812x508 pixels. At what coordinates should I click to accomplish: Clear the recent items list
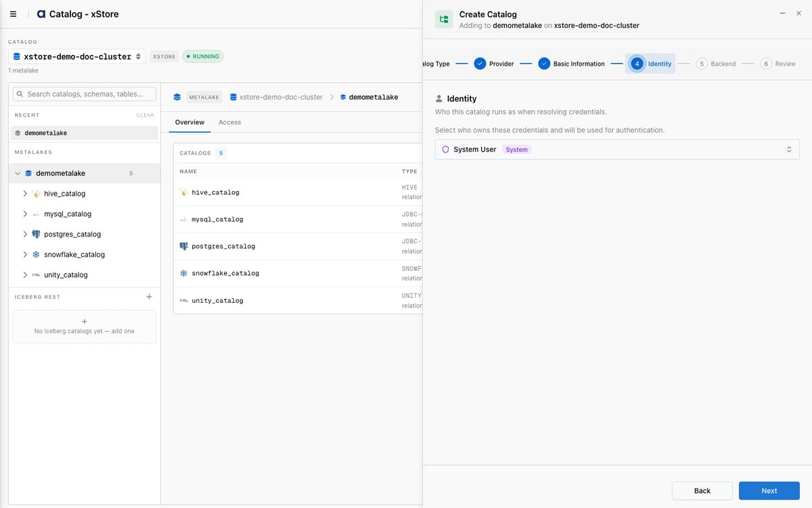(145, 115)
